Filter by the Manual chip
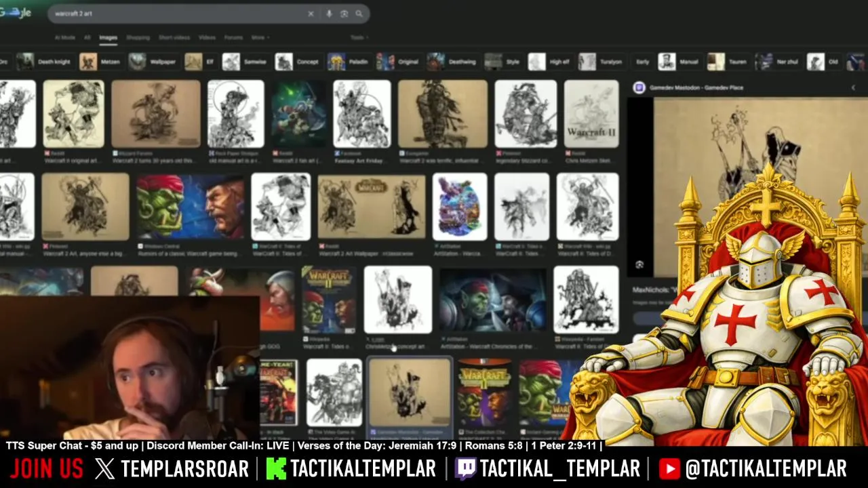 pos(679,62)
